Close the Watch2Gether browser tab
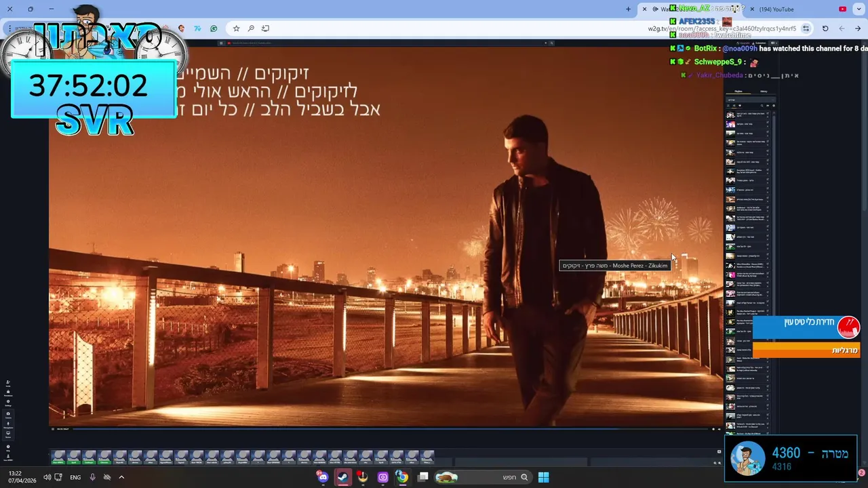The image size is (868, 488). coord(644,9)
